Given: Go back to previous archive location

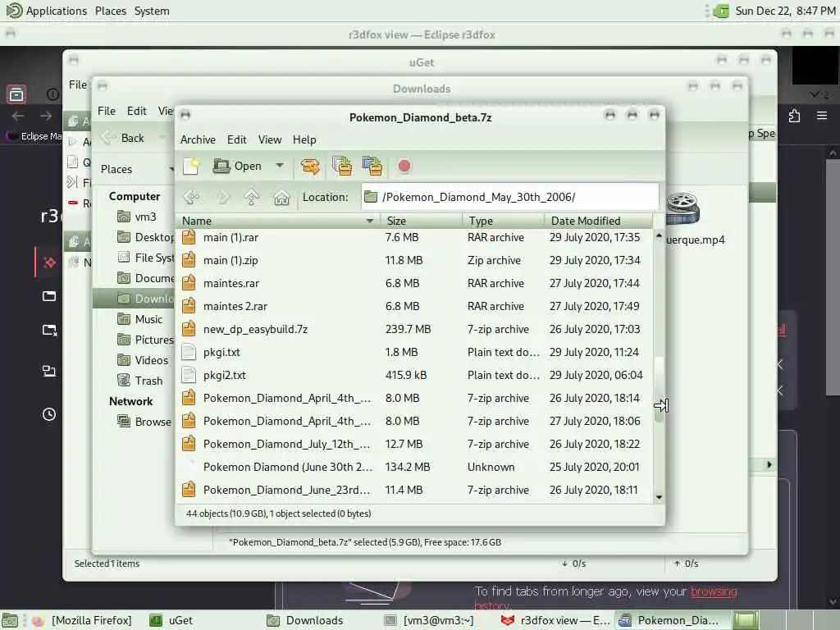Looking at the screenshot, I should click(x=192, y=198).
